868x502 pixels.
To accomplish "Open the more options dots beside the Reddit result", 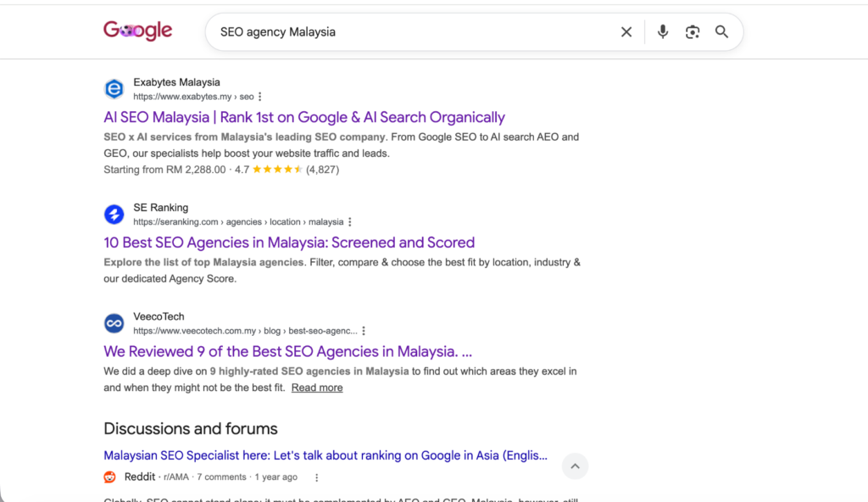I will coord(317,477).
